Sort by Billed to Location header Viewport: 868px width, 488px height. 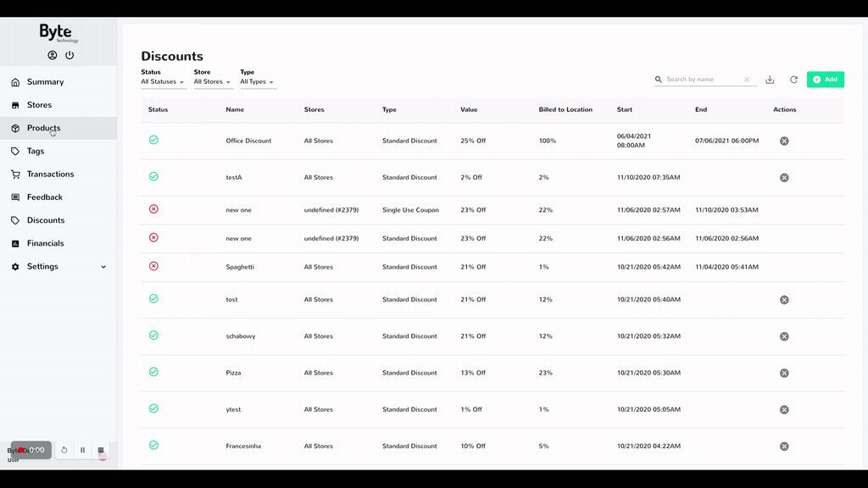pyautogui.click(x=565, y=109)
